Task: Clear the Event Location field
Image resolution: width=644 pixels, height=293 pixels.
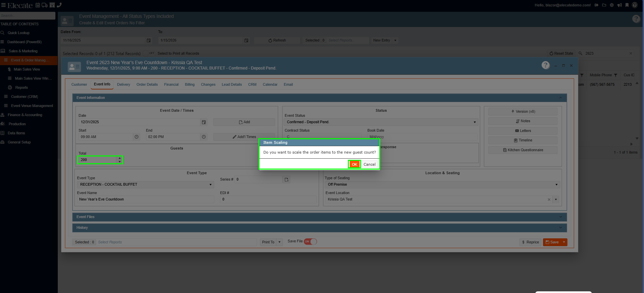Action: (549, 199)
